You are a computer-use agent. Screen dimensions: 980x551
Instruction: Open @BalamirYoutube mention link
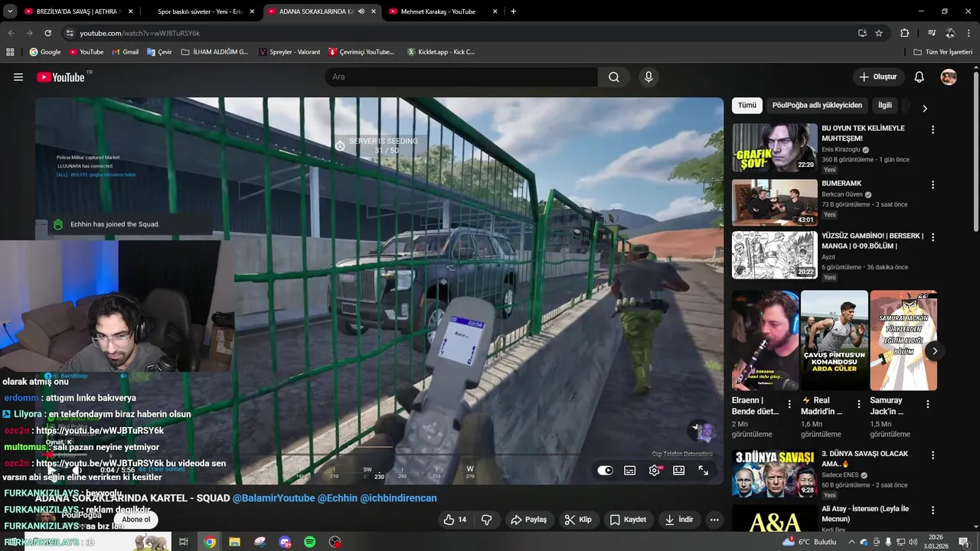273,498
